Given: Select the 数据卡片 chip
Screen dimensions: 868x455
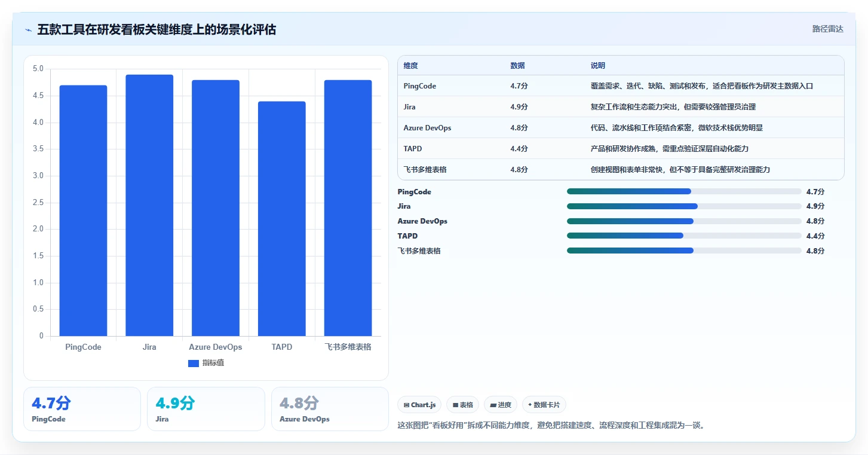Looking at the screenshot, I should (544, 405).
